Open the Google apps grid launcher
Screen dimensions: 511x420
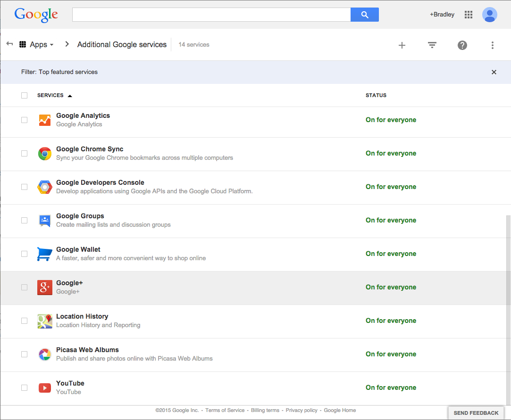(469, 15)
